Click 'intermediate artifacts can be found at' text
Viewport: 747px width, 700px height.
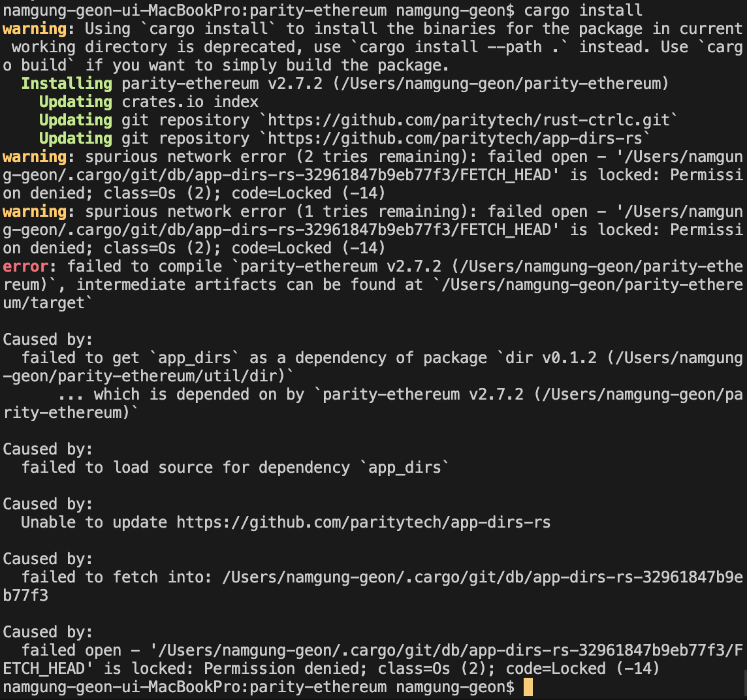coord(249,285)
